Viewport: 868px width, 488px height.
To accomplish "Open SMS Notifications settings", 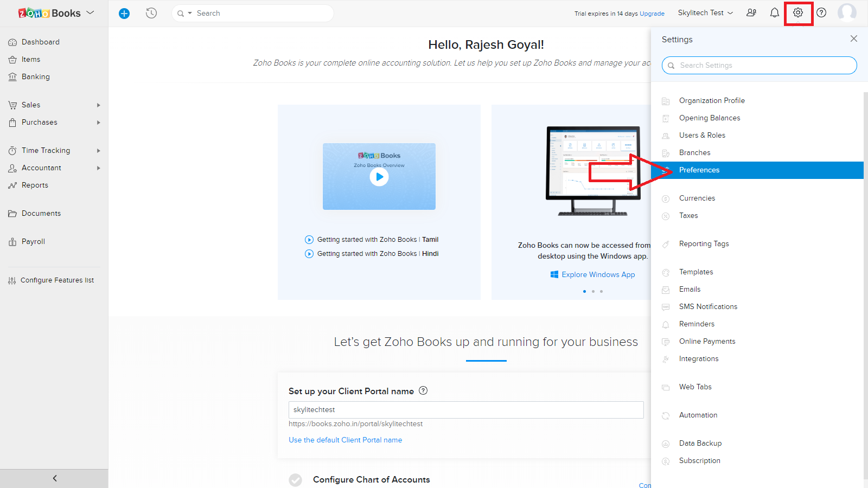I will coord(708,306).
